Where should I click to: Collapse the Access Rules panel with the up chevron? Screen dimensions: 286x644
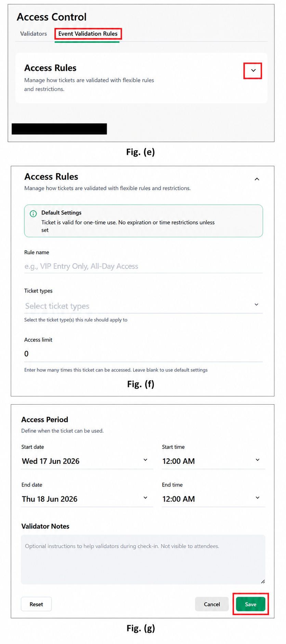click(257, 179)
